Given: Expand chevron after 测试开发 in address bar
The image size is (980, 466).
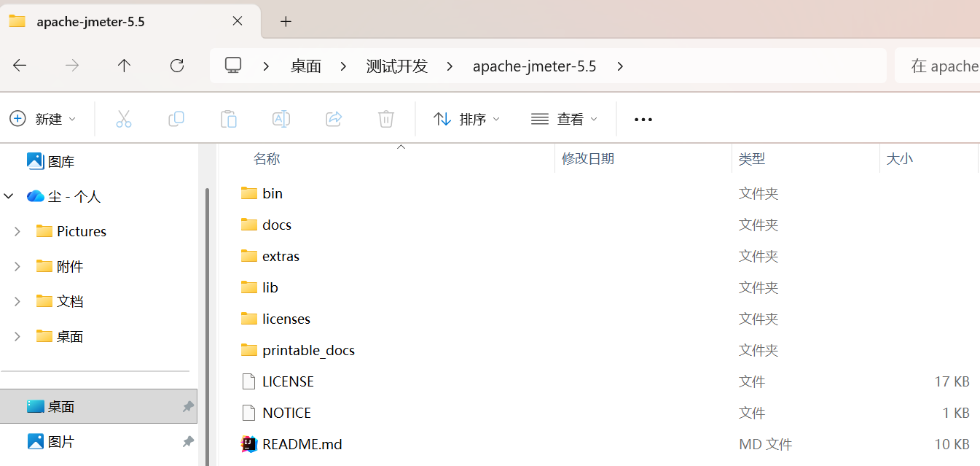Looking at the screenshot, I should click(450, 66).
